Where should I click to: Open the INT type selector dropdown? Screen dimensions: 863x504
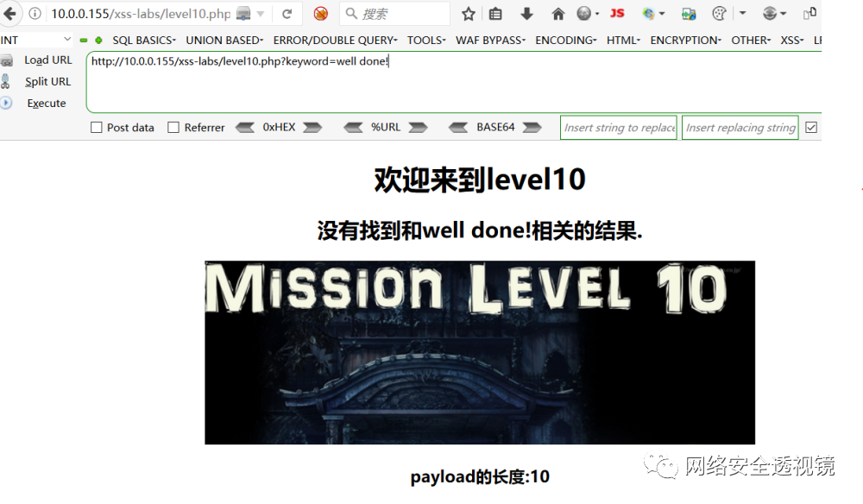tap(35, 41)
